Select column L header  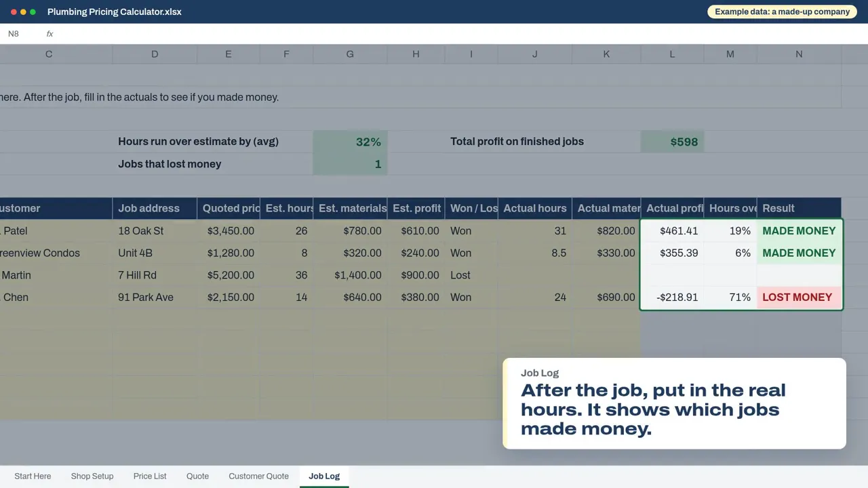pyautogui.click(x=672, y=54)
